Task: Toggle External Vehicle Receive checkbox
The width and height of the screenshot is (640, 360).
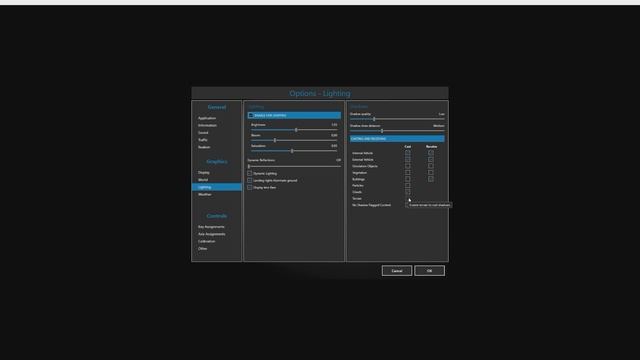Action: [x=431, y=160]
